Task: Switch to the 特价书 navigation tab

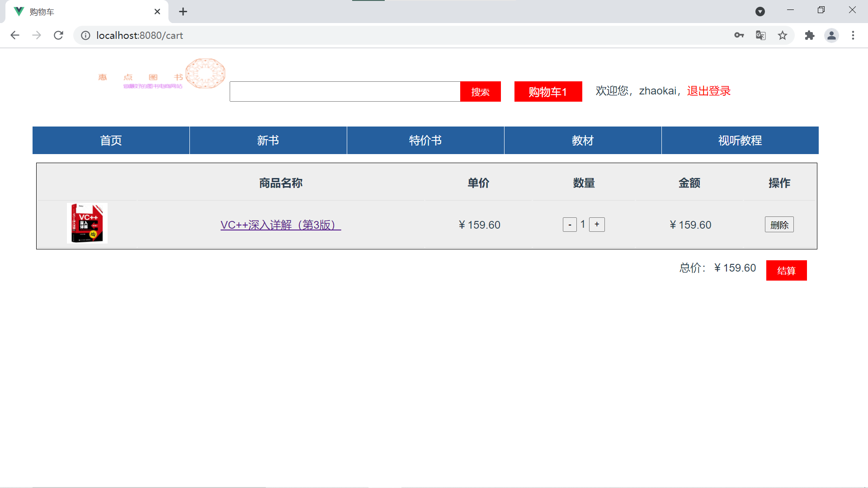Action: pos(425,140)
